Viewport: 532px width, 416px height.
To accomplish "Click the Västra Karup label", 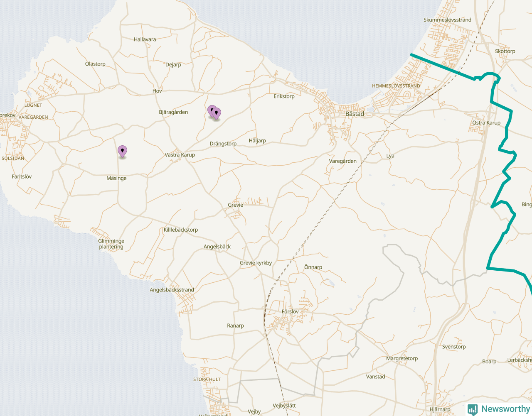I will point(180,155).
